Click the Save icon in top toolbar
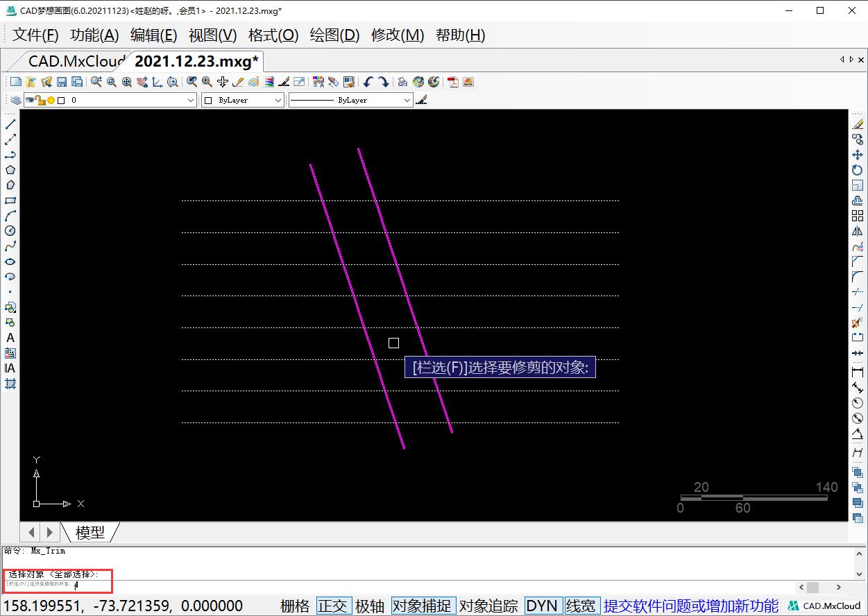Viewport: 868px width, 616px height. 62,81
